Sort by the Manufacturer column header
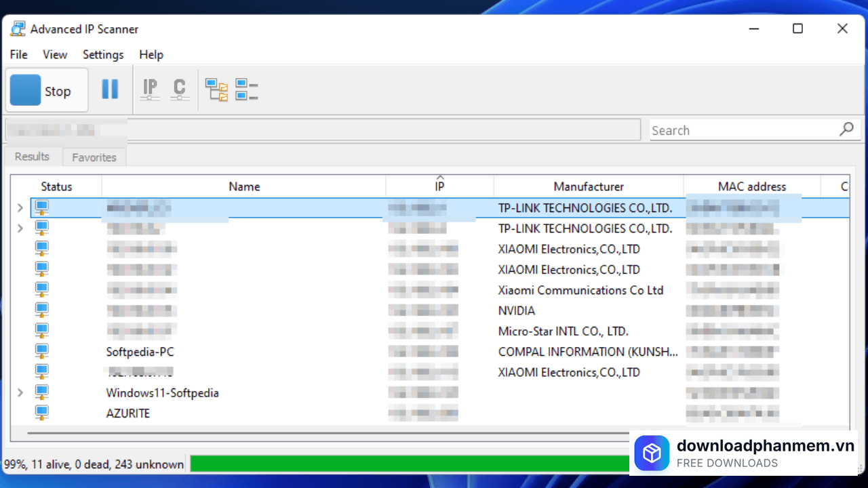Screen dimensions: 868x488 click(589, 186)
